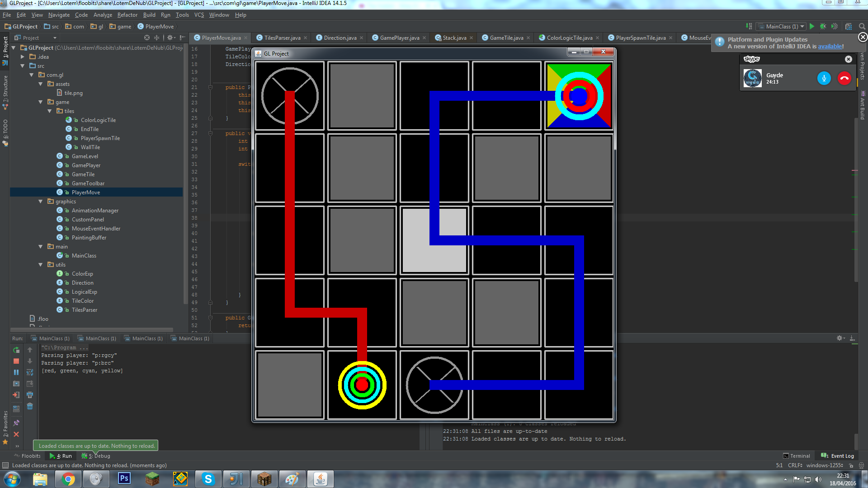Pause program output in Run panel
Viewport: 868px width, 488px height.
[x=16, y=372]
